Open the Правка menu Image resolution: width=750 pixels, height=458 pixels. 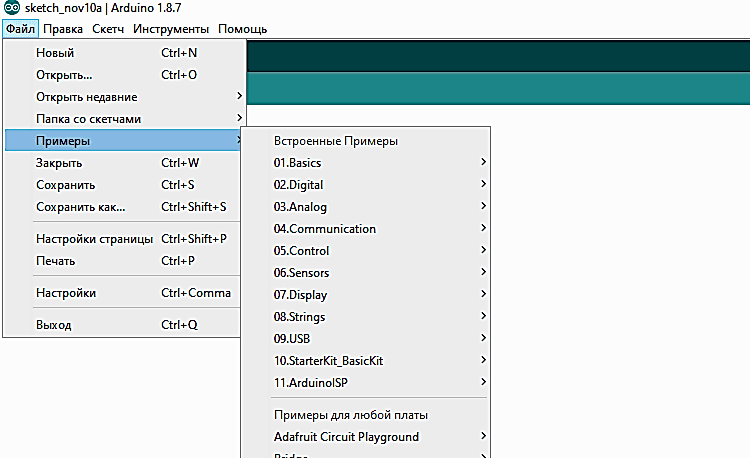point(63,30)
